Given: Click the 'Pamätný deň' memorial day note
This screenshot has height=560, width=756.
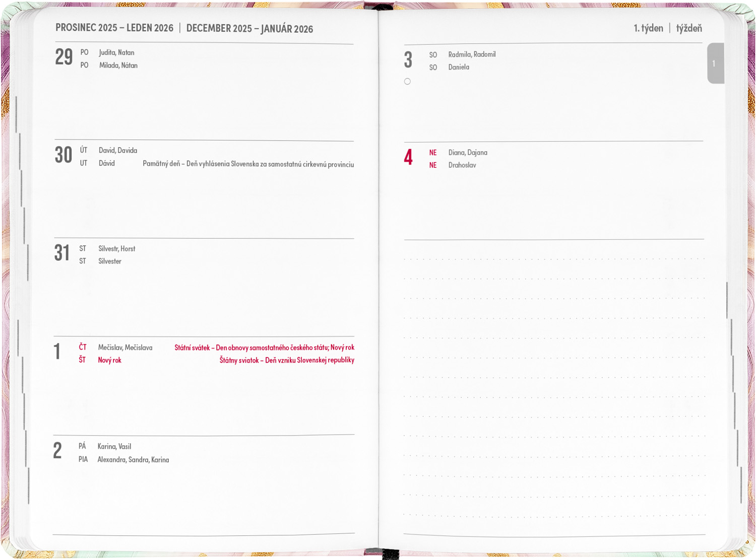Looking at the screenshot, I should (248, 164).
